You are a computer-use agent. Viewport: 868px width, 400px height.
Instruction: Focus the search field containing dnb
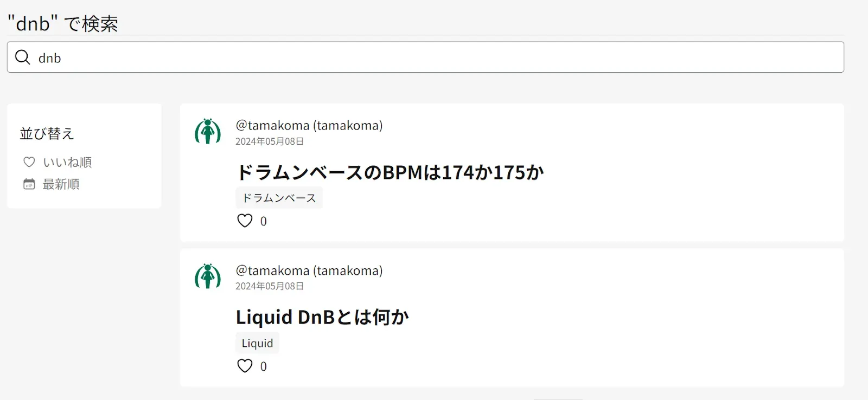click(x=434, y=57)
